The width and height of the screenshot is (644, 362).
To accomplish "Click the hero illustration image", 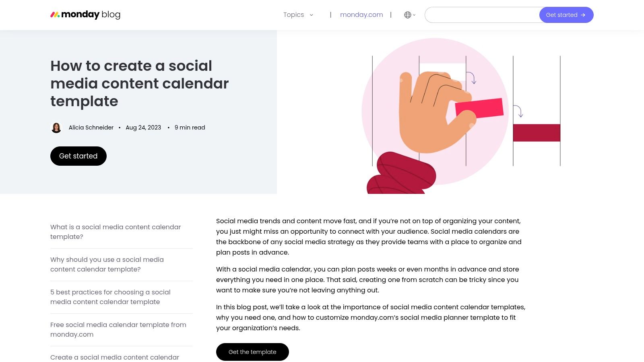I will 460,112.
